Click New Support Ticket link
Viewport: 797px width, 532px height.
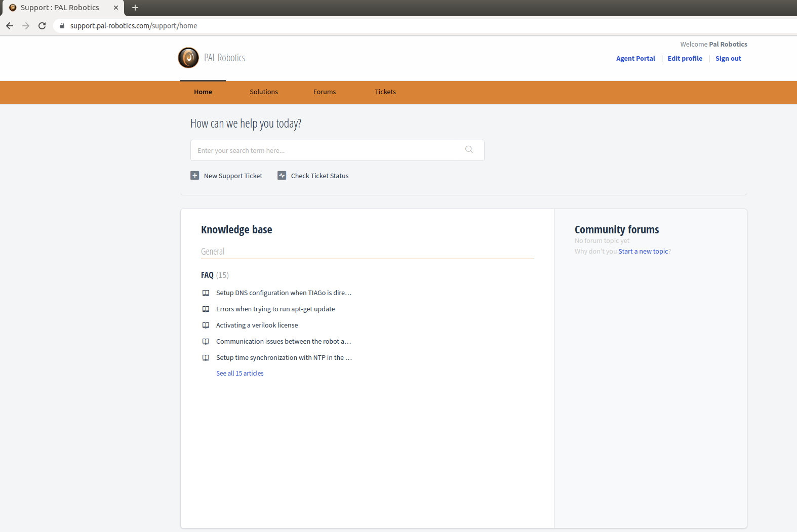[233, 176]
